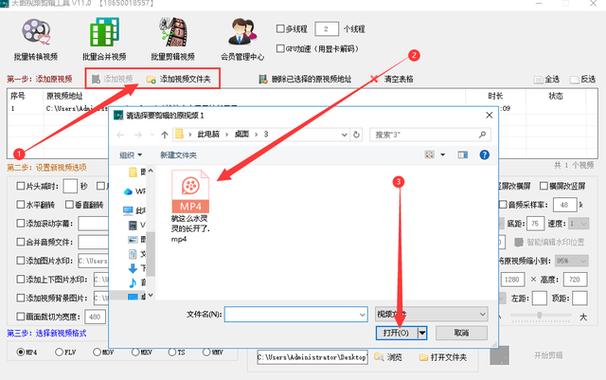This screenshot has width=606, height=380.
Task: Enable 横屏改竖屏 checkbox
Action: [543, 186]
